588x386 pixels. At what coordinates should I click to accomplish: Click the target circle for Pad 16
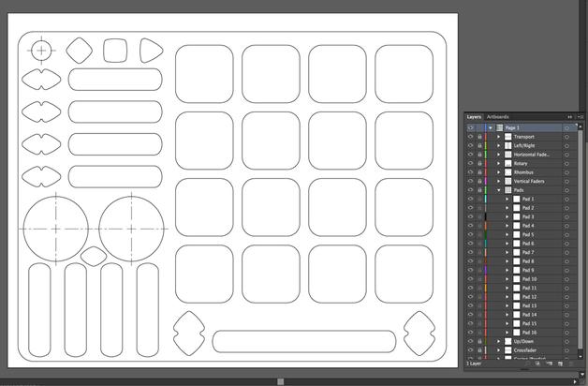pyautogui.click(x=566, y=333)
